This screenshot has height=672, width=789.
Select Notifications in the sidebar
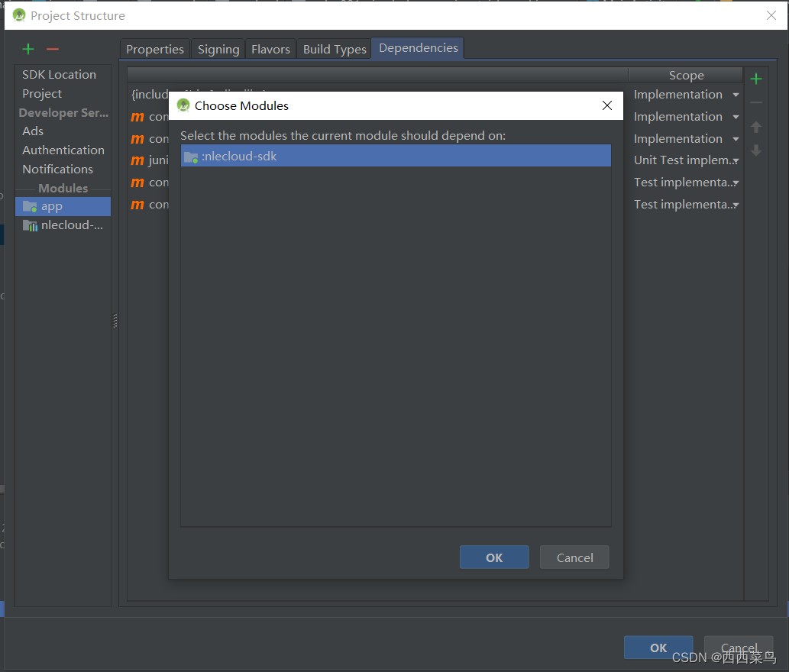pos(58,169)
